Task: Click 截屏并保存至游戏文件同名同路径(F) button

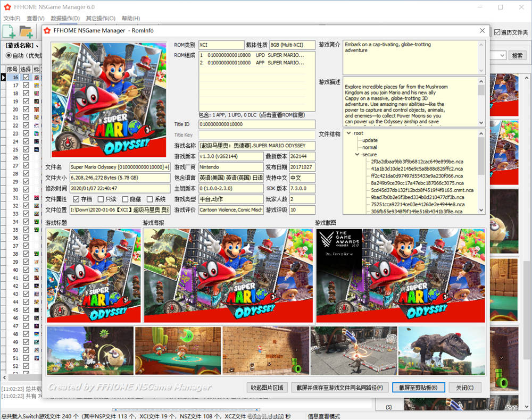Action: (x=339, y=388)
